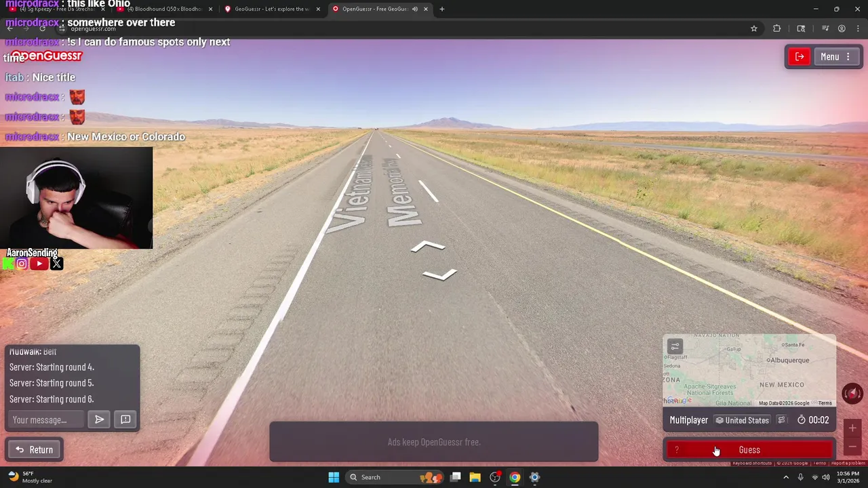Click the question mark hint icon
This screenshot has width=868, height=488.
click(x=676, y=450)
